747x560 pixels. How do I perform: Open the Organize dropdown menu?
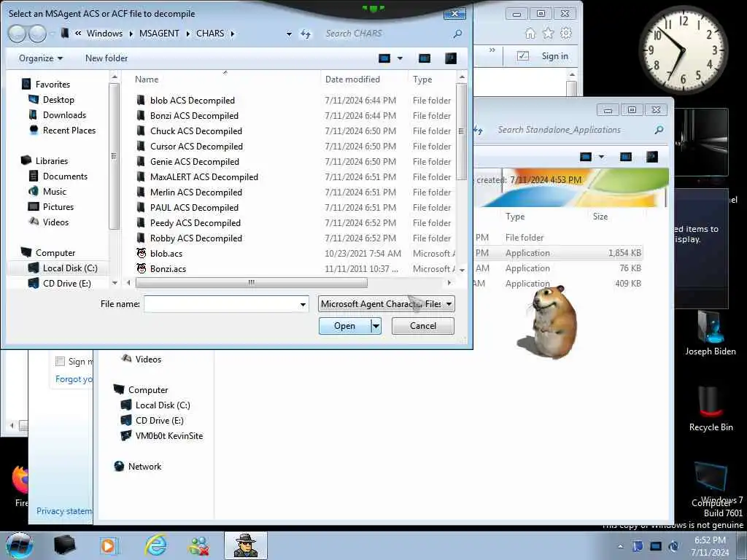pos(41,58)
